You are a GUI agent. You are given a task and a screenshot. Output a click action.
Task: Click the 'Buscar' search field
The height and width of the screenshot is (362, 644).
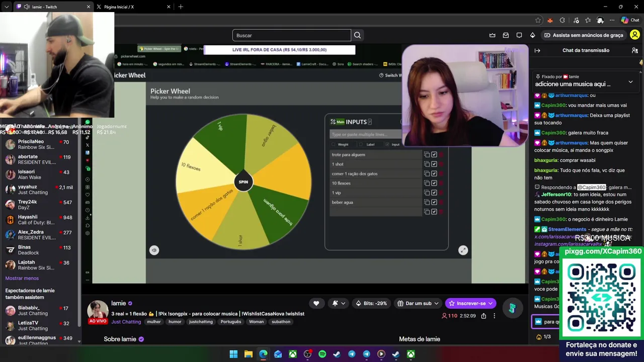click(x=292, y=35)
